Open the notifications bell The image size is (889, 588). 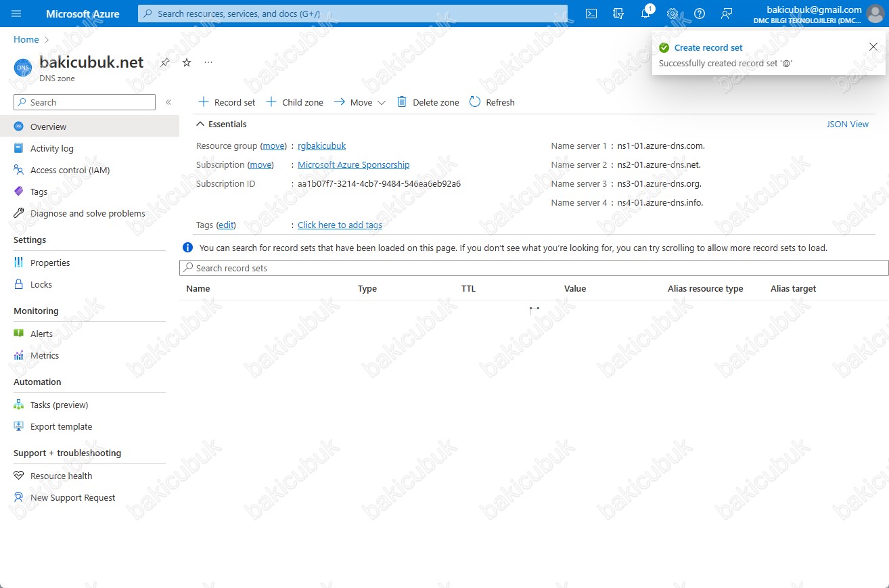[x=645, y=14]
